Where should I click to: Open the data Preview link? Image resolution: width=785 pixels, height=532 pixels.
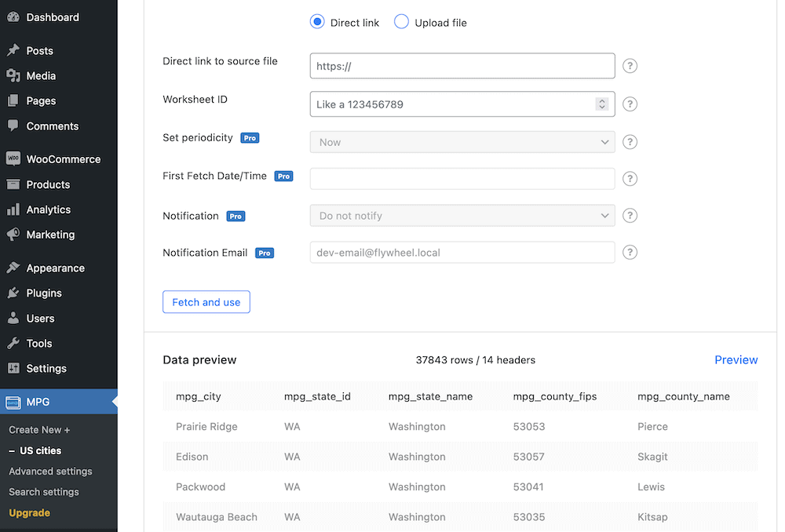pyautogui.click(x=736, y=359)
